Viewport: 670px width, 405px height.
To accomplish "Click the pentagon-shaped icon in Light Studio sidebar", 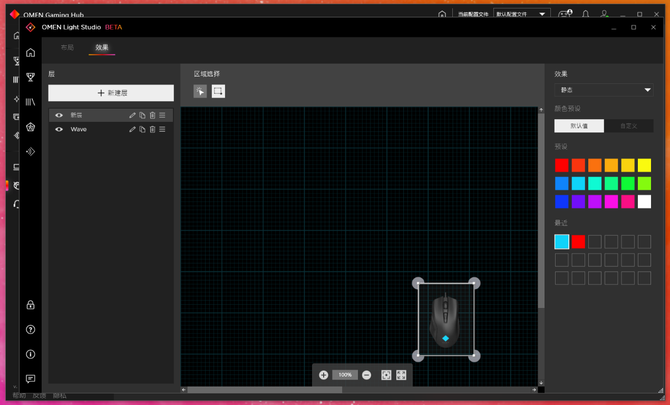I will click(30, 127).
